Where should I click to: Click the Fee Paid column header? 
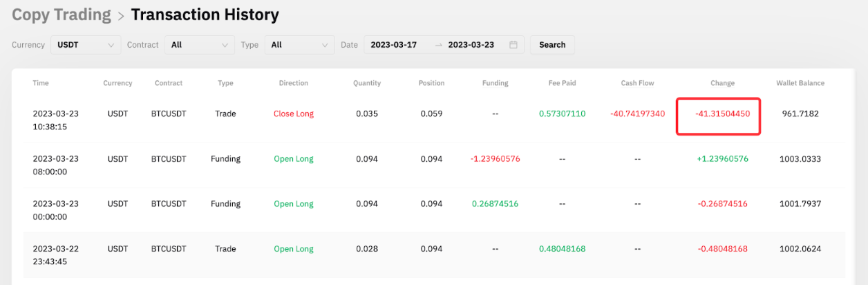click(x=562, y=83)
